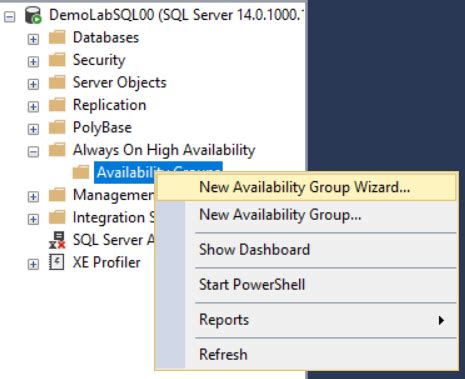The height and width of the screenshot is (379, 465).
Task: Choose New Availability Group... menu entry
Action: [x=306, y=214]
